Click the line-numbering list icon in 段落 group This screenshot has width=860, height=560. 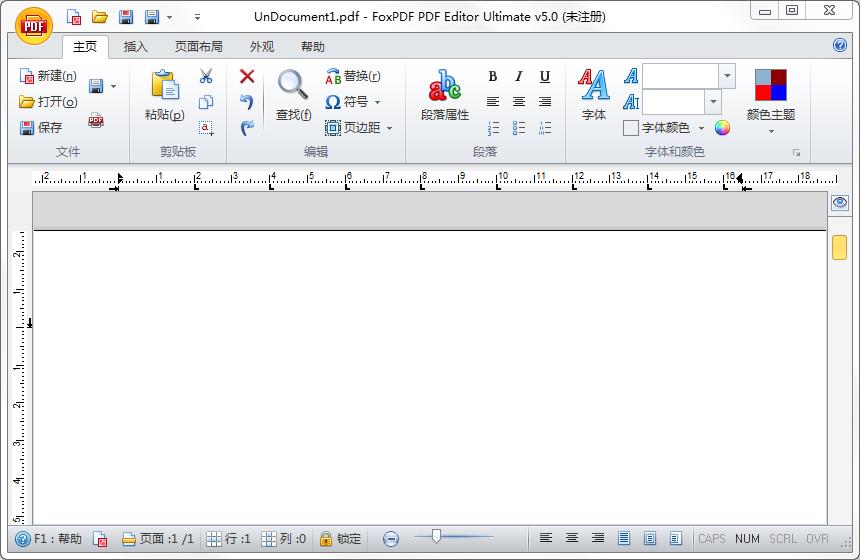(x=545, y=128)
